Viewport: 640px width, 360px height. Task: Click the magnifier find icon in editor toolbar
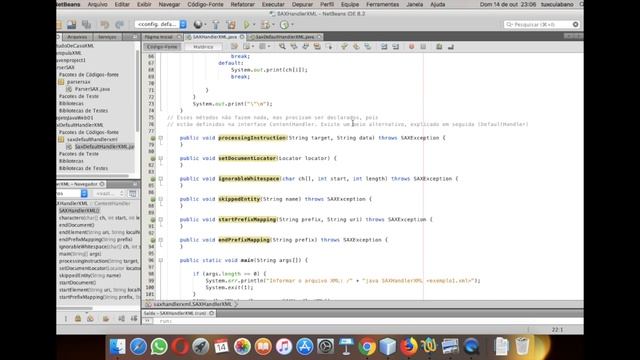click(x=282, y=47)
